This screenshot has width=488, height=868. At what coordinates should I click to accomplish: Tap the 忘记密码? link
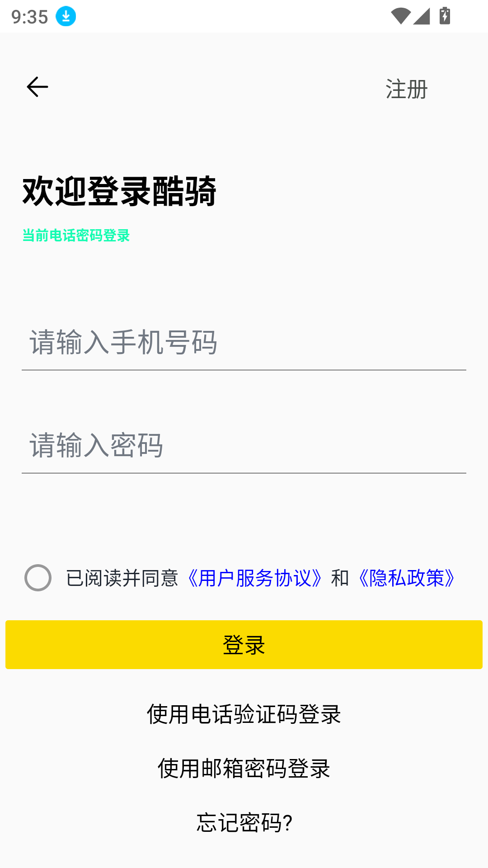tap(244, 823)
